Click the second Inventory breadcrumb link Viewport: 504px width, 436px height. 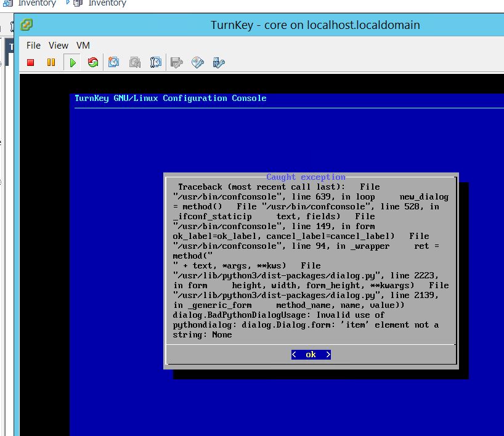pyautogui.click(x=107, y=4)
